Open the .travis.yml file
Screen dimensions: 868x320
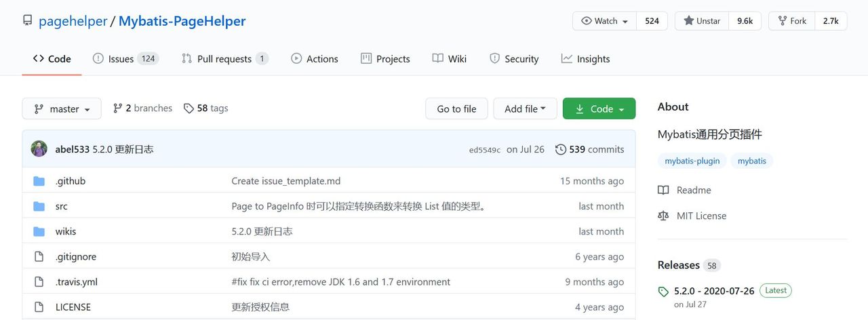click(77, 282)
